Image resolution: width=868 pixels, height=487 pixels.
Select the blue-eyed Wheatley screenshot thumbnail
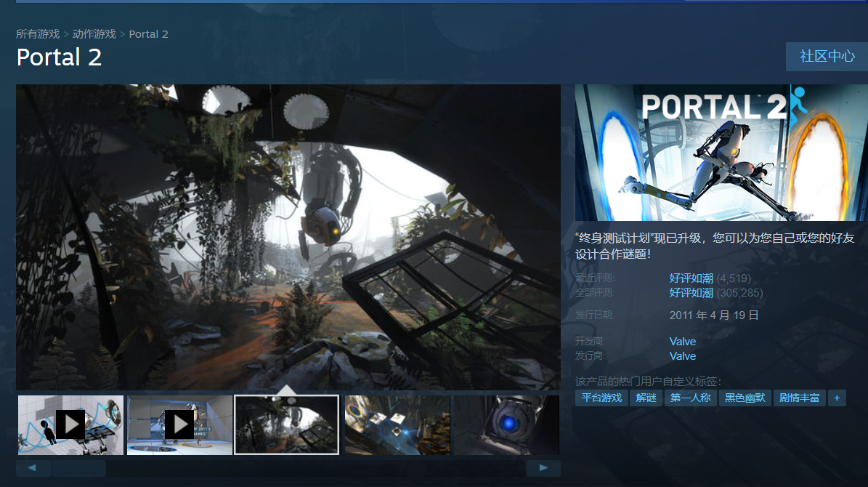pyautogui.click(x=506, y=425)
